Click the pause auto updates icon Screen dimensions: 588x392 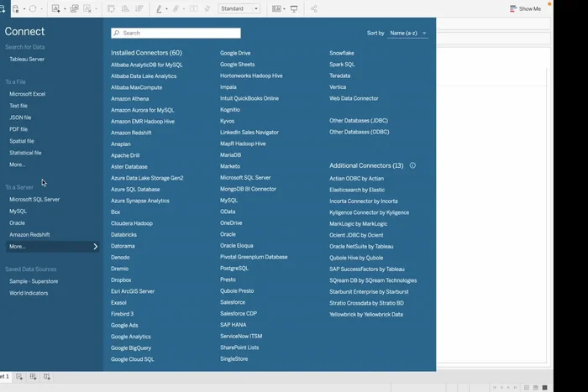click(16, 8)
